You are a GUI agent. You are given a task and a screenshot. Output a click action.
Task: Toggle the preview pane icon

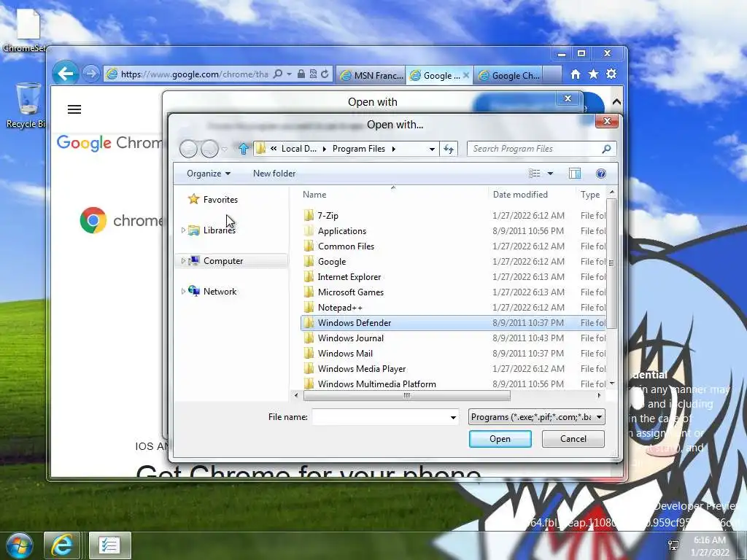coord(575,174)
